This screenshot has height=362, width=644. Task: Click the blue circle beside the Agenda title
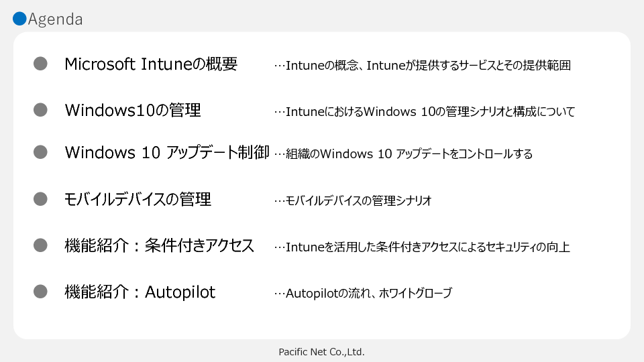pyautogui.click(x=19, y=19)
